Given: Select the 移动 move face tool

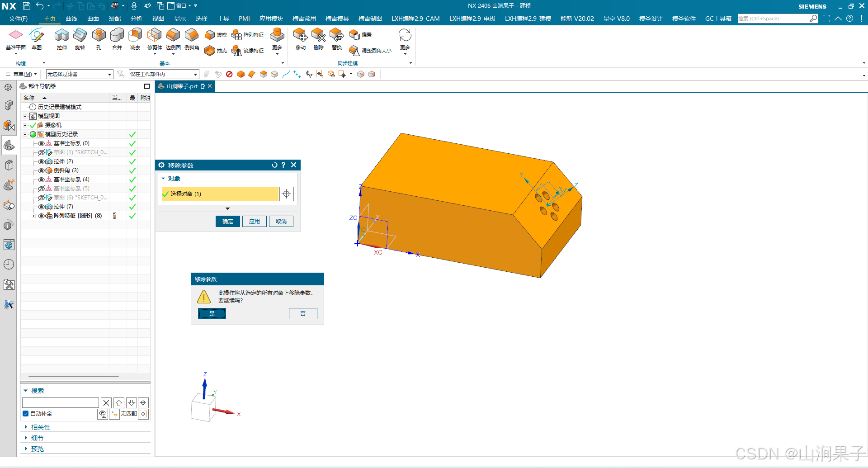Looking at the screenshot, I should [300, 39].
